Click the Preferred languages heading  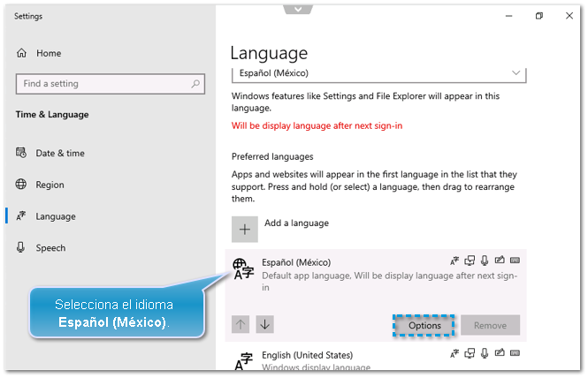pyautogui.click(x=272, y=156)
